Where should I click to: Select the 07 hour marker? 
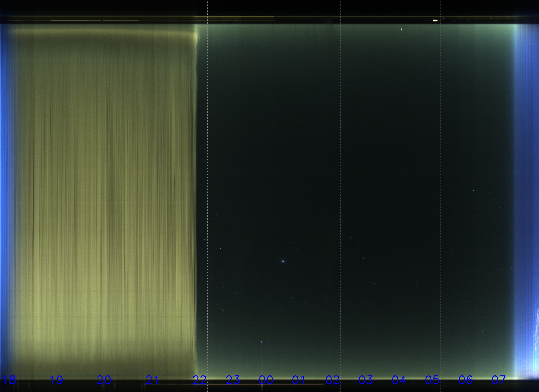(498, 380)
